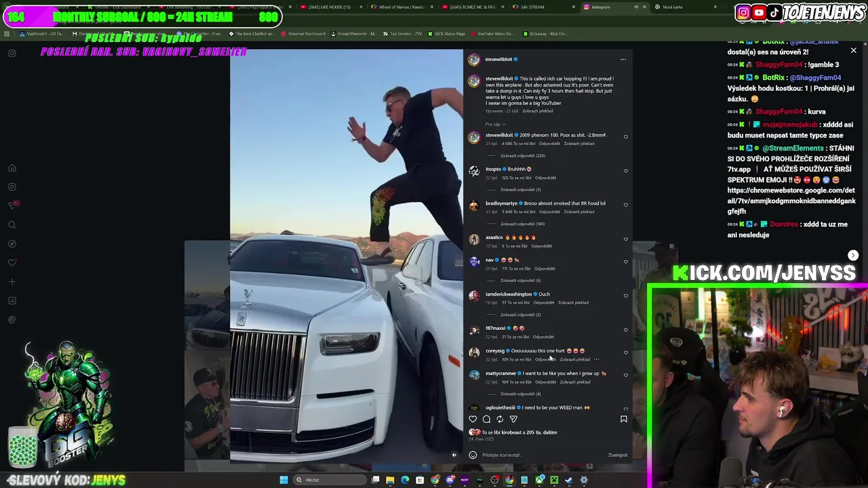Viewport: 868px width, 488px height.
Task: Expand the 2 replies under iamderickwashington
Action: pos(521,314)
